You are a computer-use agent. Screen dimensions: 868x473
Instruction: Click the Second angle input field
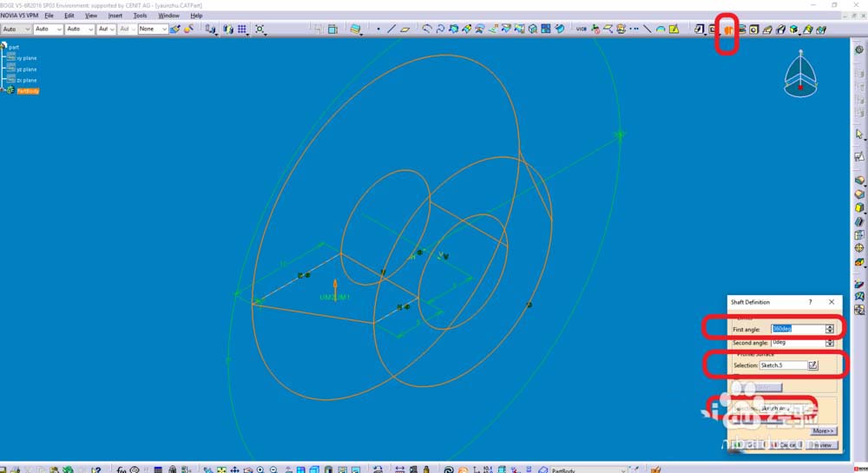[798, 343]
